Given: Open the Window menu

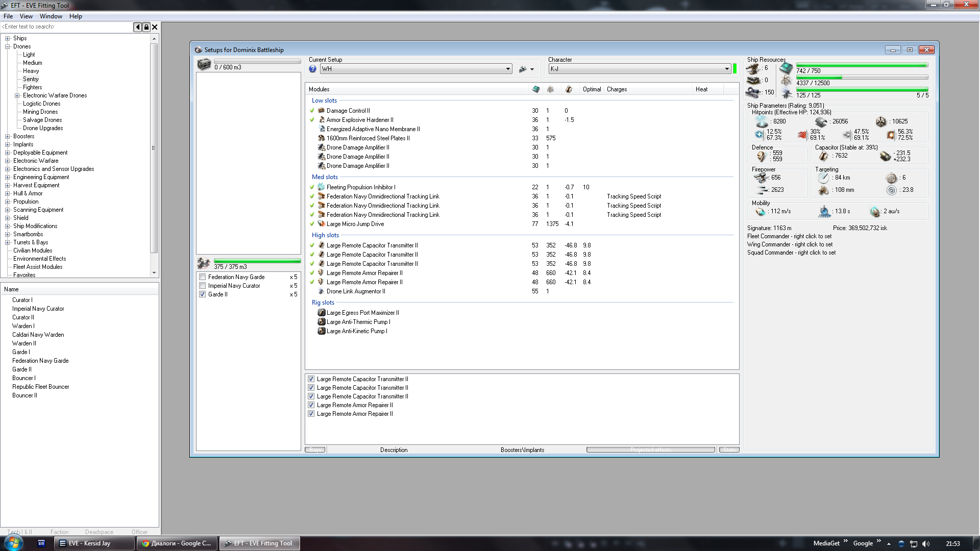Looking at the screenshot, I should pyautogui.click(x=51, y=16).
